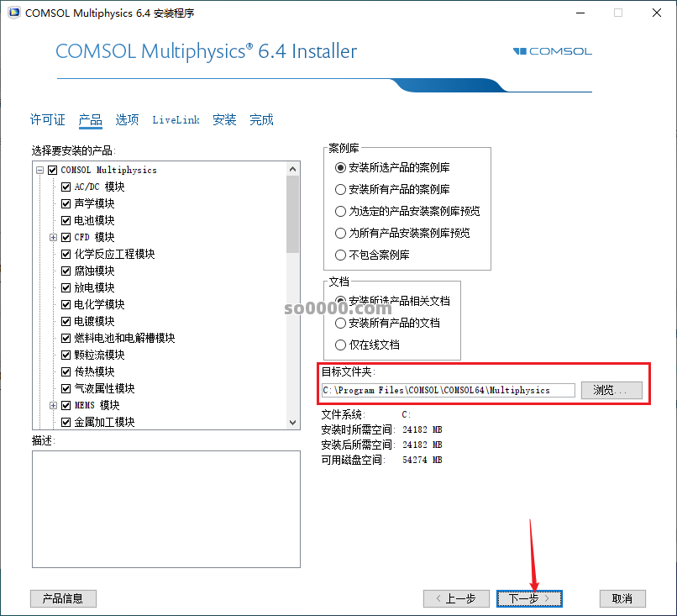Go back with the 上一步 button
677x616 pixels.
click(x=455, y=598)
